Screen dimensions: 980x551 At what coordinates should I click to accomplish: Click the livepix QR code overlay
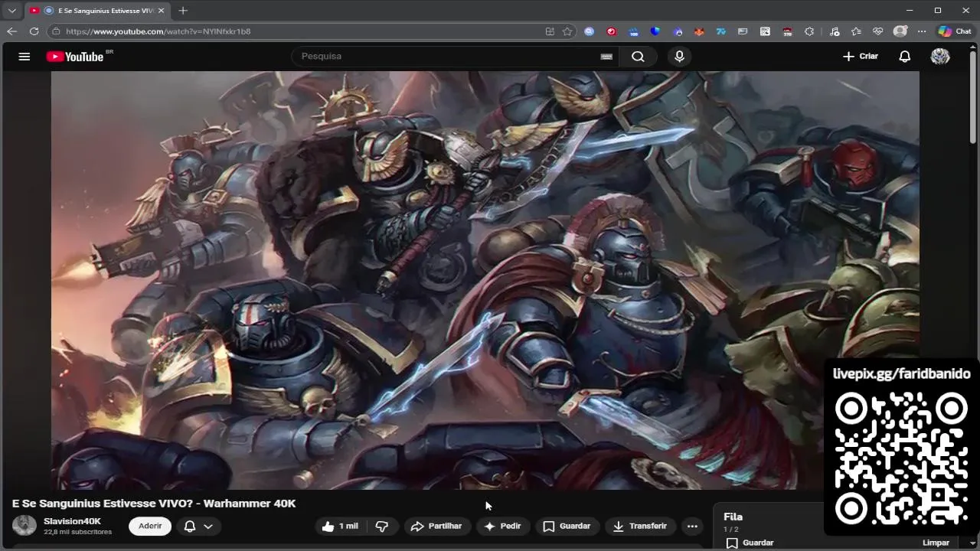tap(901, 457)
